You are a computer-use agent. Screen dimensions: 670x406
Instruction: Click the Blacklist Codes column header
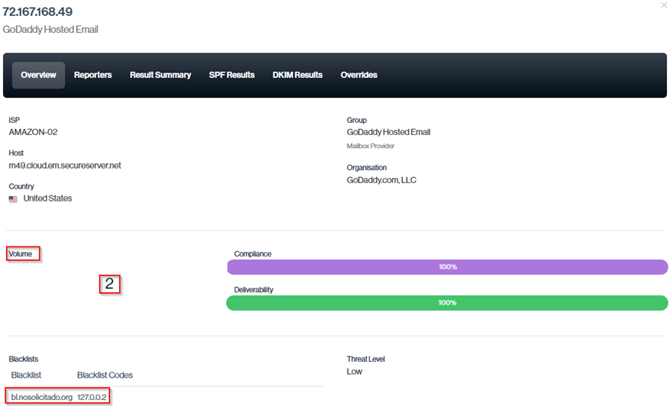pos(104,375)
